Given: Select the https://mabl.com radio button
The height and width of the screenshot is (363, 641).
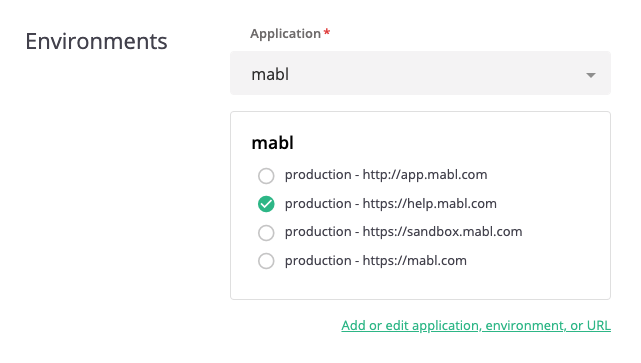Looking at the screenshot, I should 266,261.
